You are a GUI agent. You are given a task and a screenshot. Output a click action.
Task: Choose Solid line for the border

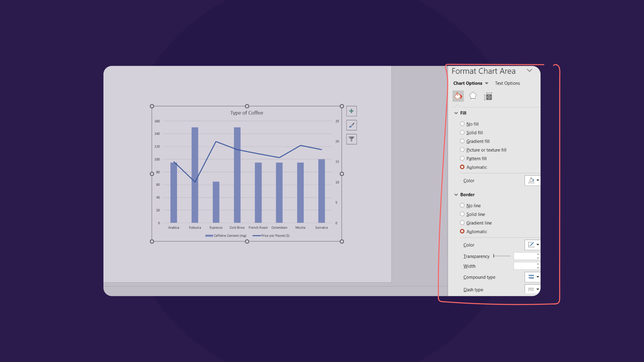point(462,214)
